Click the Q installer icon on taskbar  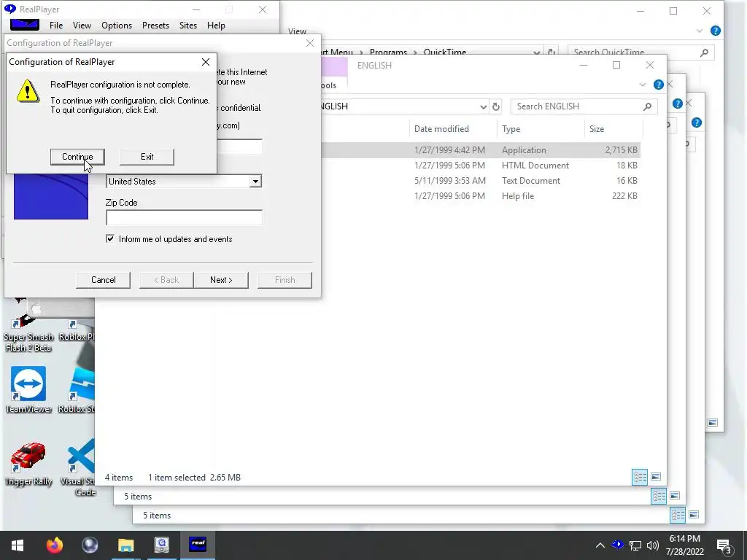161,545
